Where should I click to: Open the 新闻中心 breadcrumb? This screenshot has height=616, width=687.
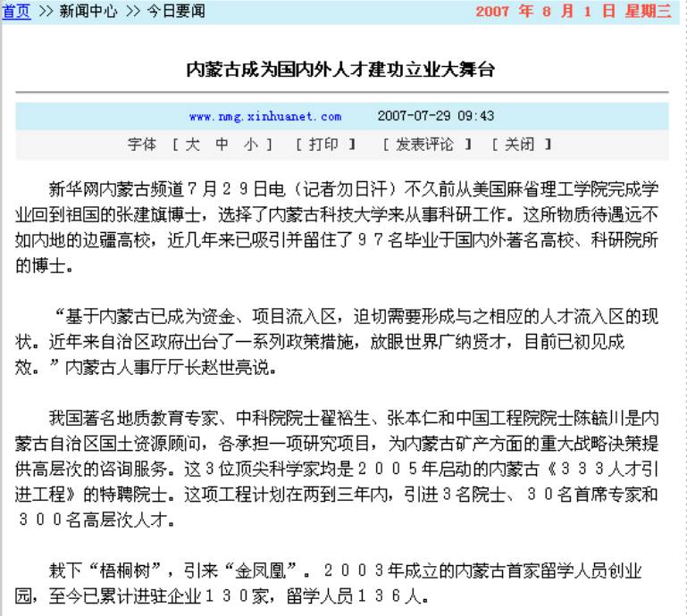click(88, 12)
